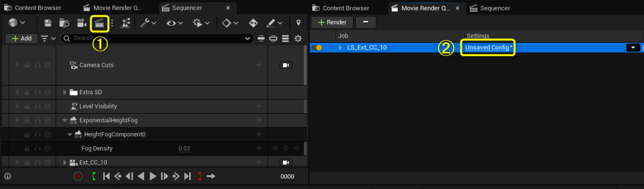
Task: Jump to the sequence start
Action: click(x=106, y=176)
